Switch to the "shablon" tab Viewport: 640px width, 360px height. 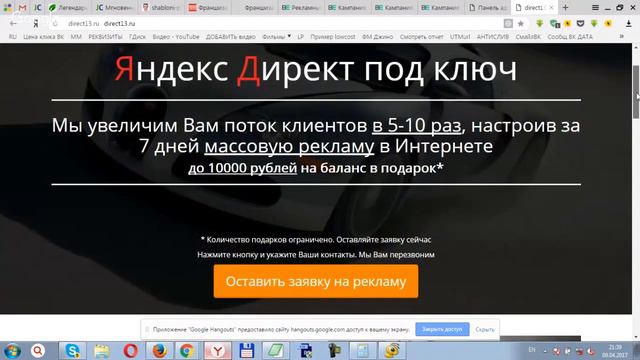tap(161, 7)
